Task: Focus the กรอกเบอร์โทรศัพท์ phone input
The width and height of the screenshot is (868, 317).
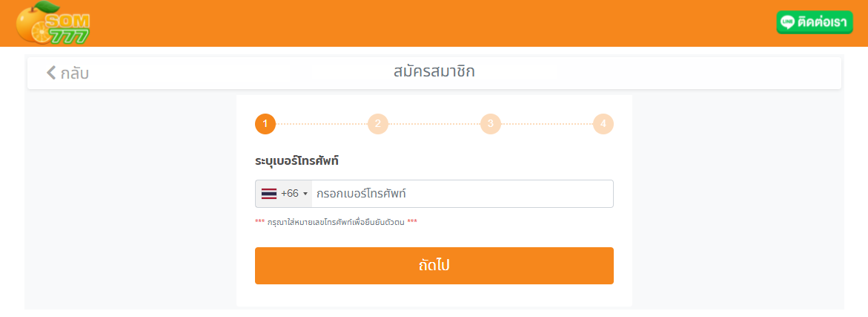Action: [461, 194]
